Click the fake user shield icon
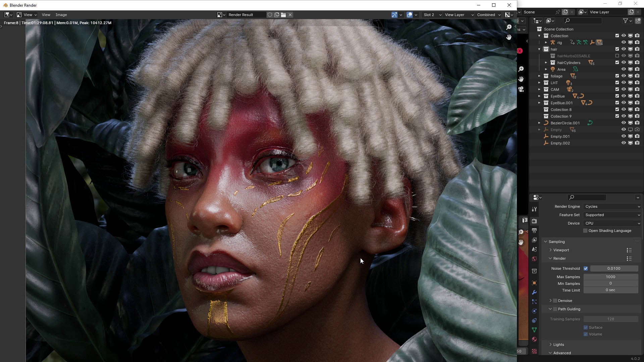 270,15
